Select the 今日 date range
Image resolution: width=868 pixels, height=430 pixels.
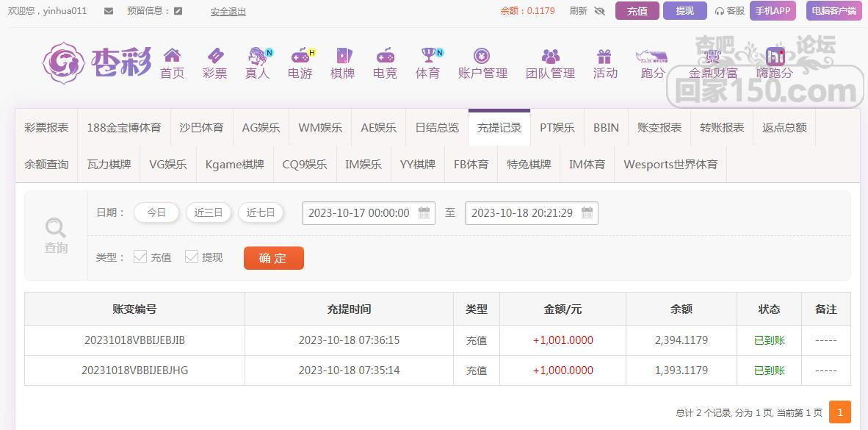pos(156,212)
